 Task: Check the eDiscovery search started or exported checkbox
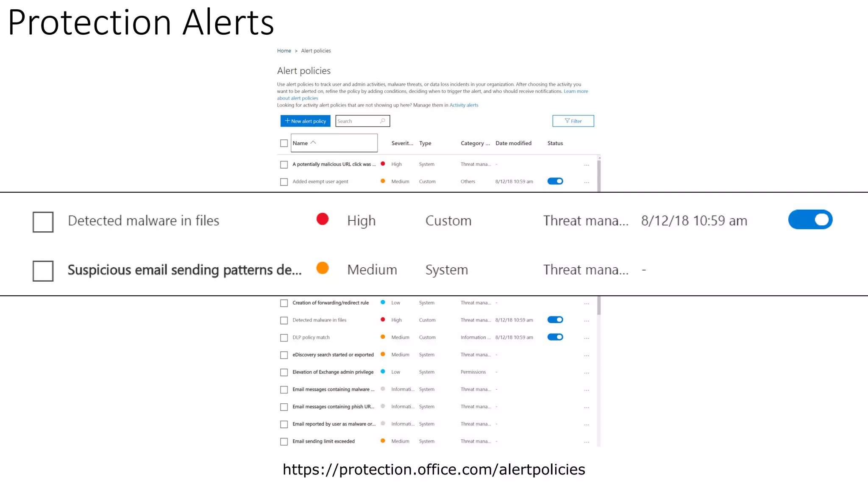284,355
